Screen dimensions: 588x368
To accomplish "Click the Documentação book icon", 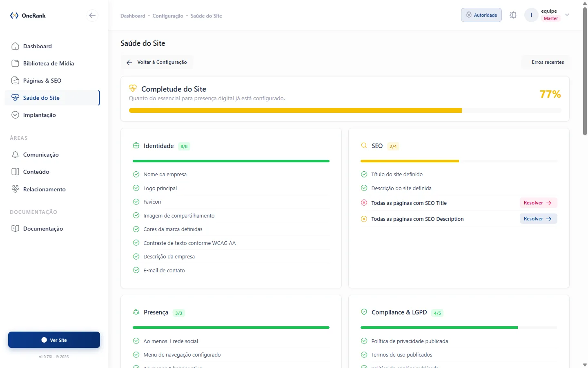I will (15, 229).
